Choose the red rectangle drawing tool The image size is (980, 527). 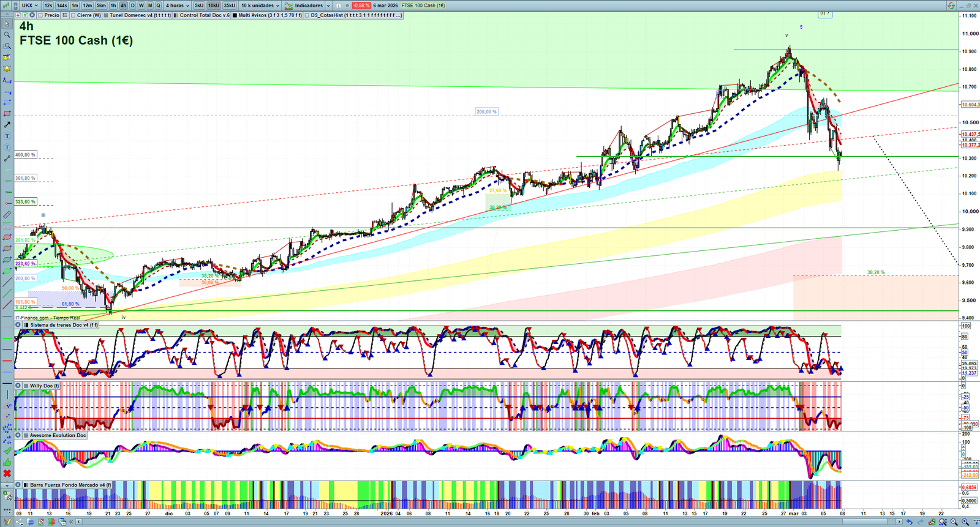(x=7, y=114)
